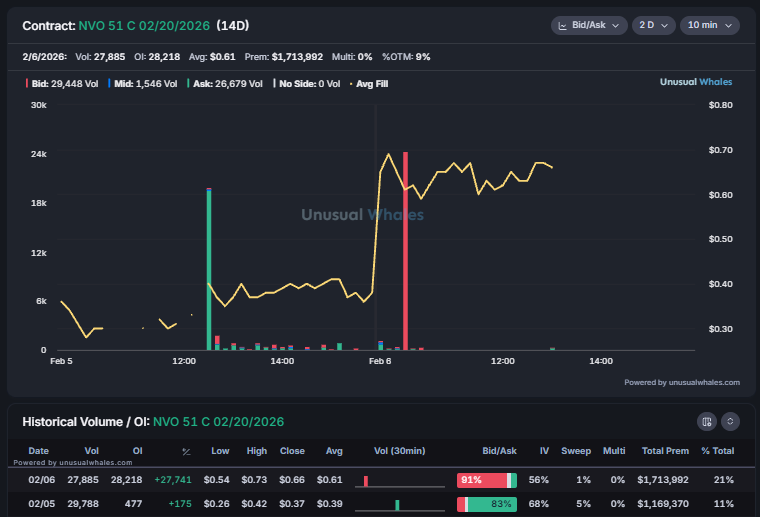Open the Bid/Ask chart type dropdown

(589, 25)
